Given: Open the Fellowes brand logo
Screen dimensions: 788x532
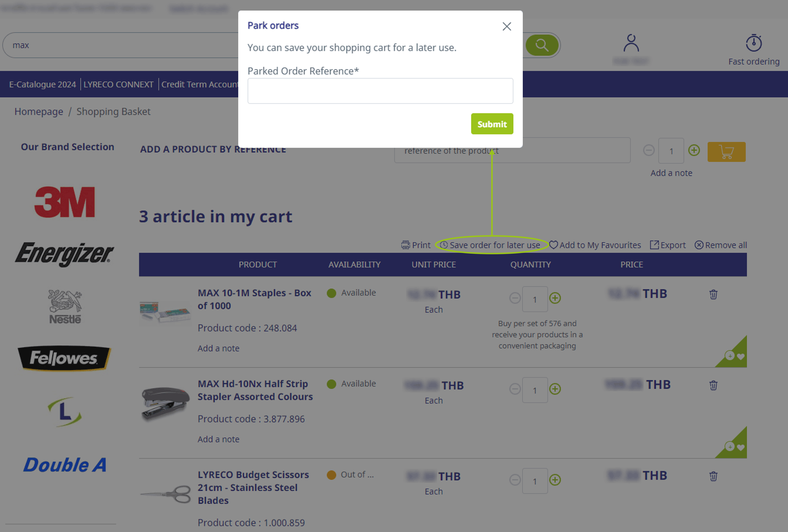Looking at the screenshot, I should (65, 358).
